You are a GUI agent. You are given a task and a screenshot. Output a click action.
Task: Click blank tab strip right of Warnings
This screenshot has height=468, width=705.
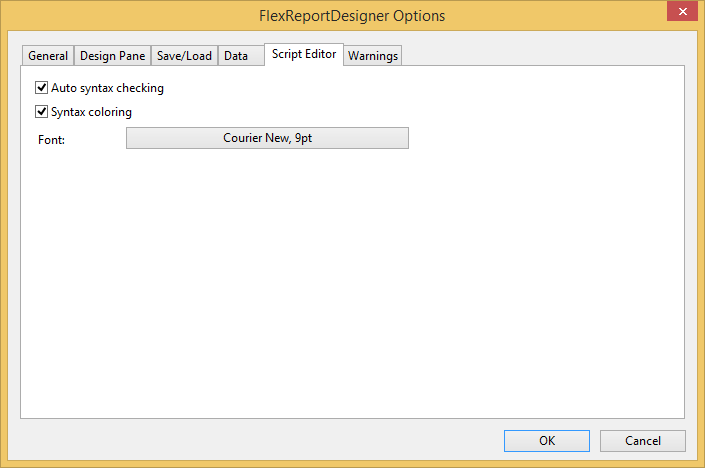pos(540,55)
